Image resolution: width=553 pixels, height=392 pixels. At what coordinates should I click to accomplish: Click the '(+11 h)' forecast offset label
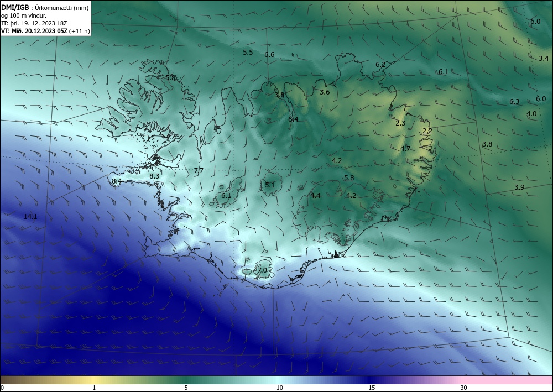click(x=80, y=31)
